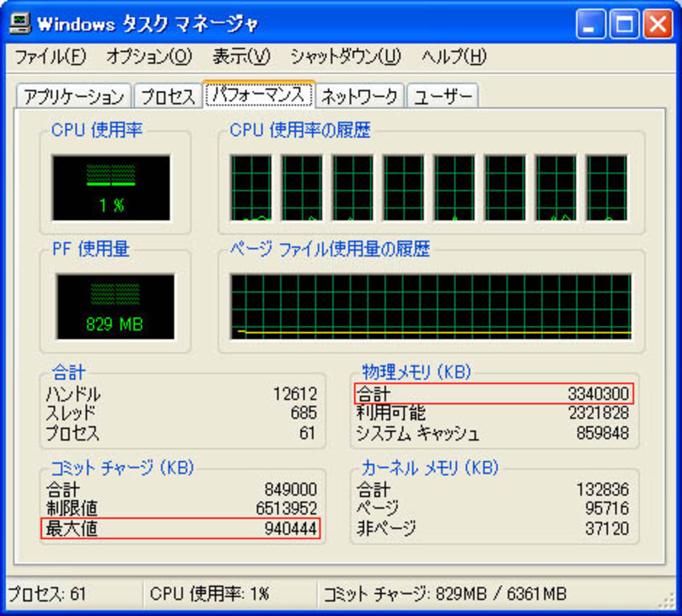Open the 表示(V) menu
Viewport: 682px width, 616px height.
[241, 57]
